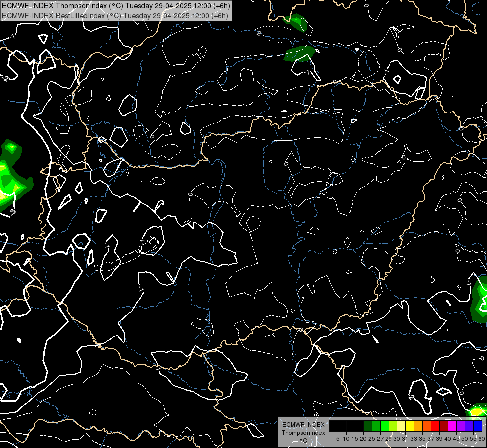This screenshot has width=487, height=448.
Task: Click the ThompsonIndex label in the legend
Action: (303, 433)
